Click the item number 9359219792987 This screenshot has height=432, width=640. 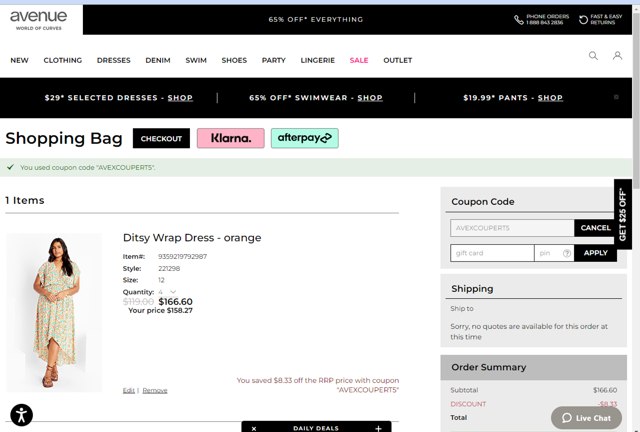pos(182,256)
